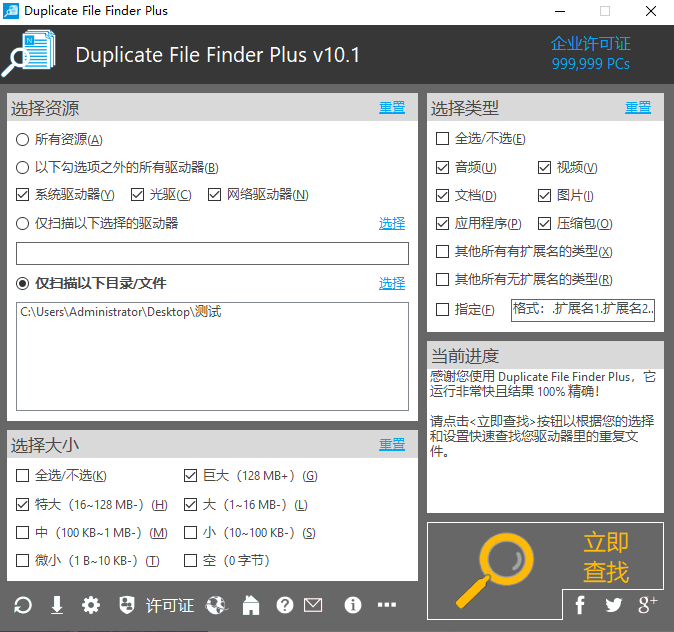
Task: Close the Duplicate File Finder Plus window
Action: [x=651, y=11]
